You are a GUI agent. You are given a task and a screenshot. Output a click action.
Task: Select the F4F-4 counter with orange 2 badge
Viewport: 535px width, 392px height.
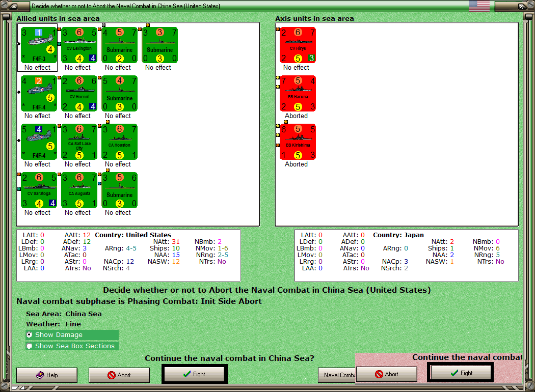tap(39, 93)
